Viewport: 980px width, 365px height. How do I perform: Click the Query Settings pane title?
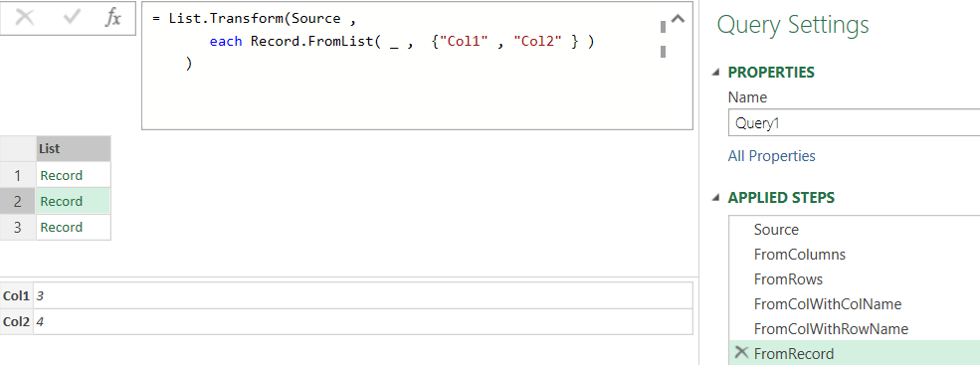click(793, 25)
